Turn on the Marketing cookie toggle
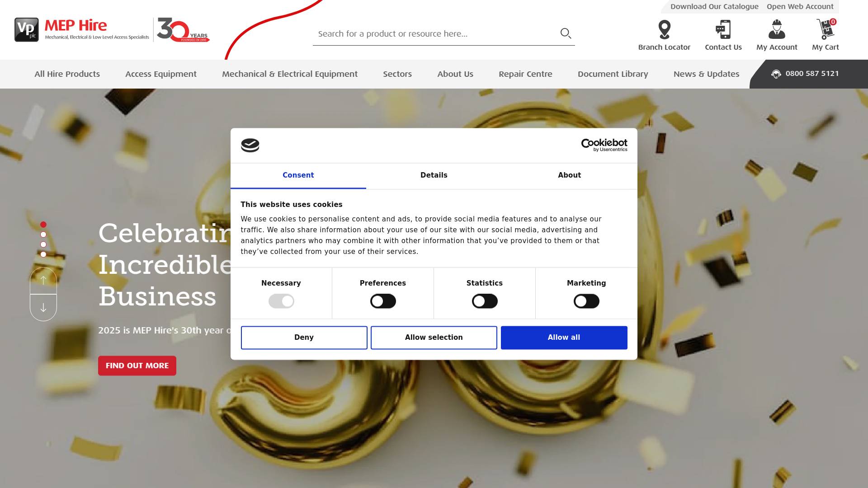 586,301
